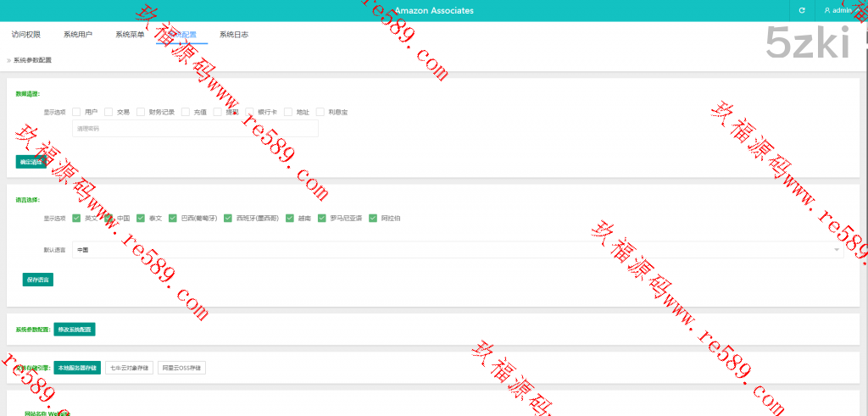868x416 pixels.
Task: Check the 用户 data cleanup checkbox
Action: tap(77, 112)
